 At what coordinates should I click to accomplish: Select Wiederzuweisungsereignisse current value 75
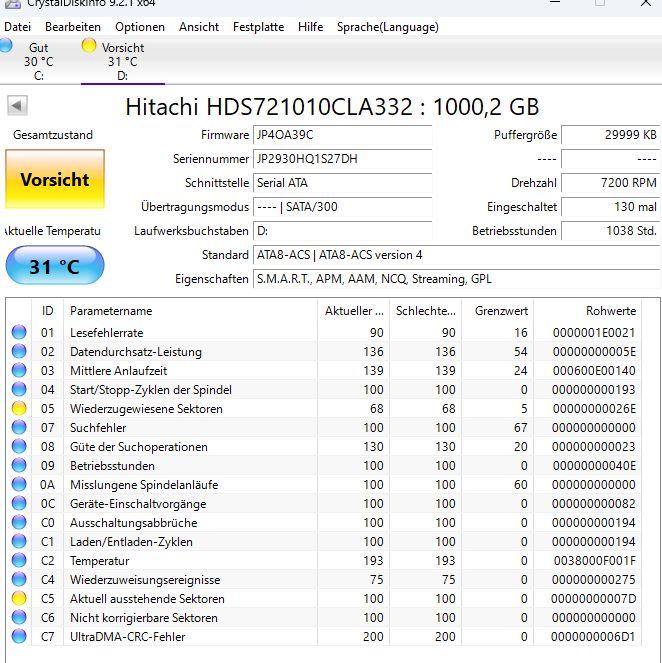[x=376, y=580]
